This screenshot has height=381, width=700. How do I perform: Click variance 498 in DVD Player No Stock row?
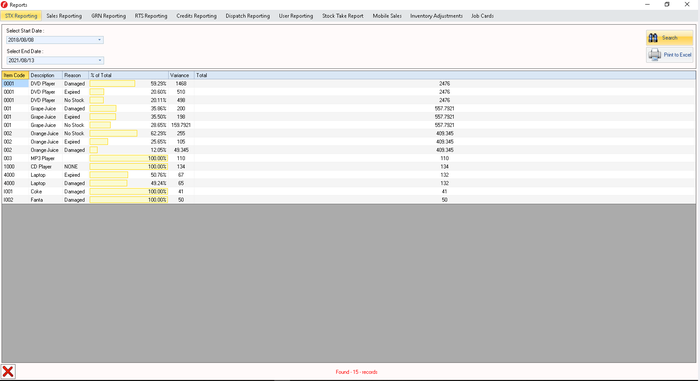181,100
